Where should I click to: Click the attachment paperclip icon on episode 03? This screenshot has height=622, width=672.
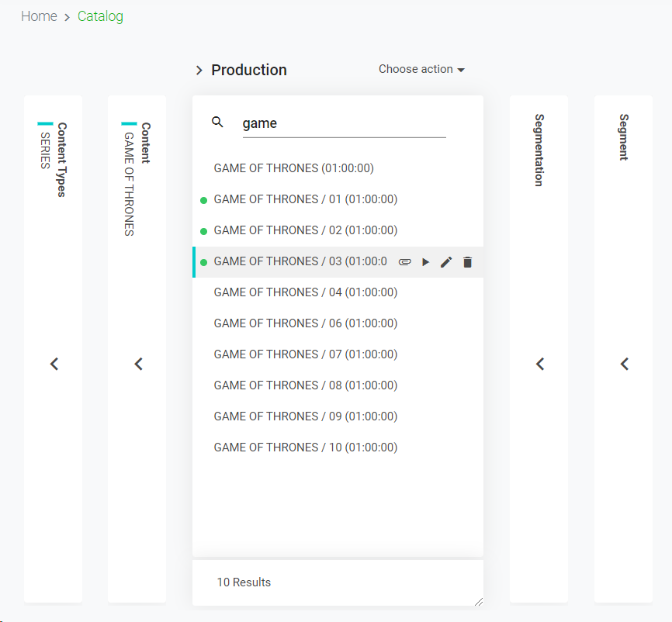pos(404,262)
